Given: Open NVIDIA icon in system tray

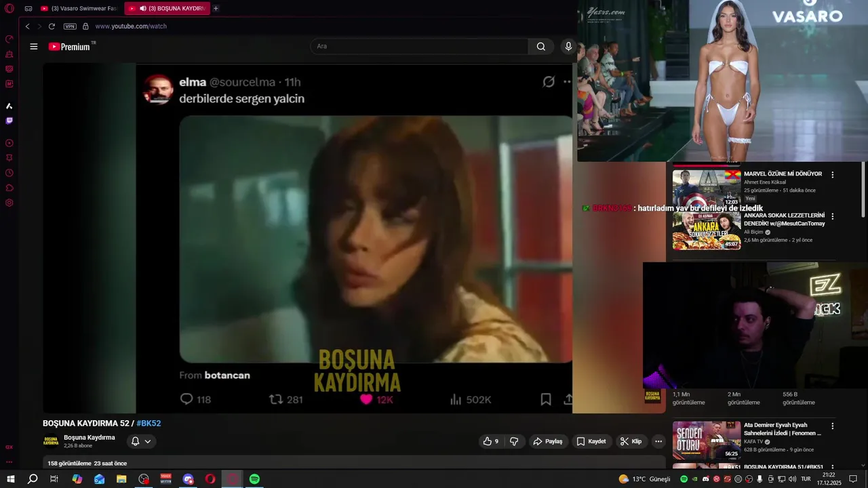Looking at the screenshot, I should pos(694,479).
